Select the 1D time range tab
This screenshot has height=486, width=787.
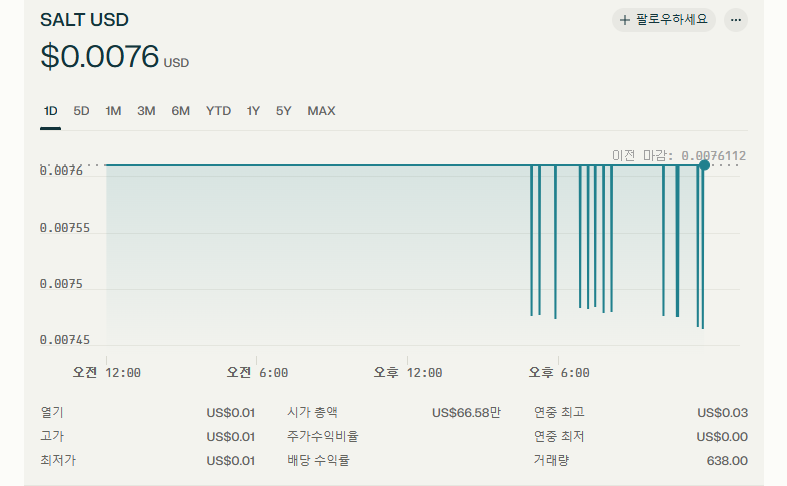pos(50,111)
